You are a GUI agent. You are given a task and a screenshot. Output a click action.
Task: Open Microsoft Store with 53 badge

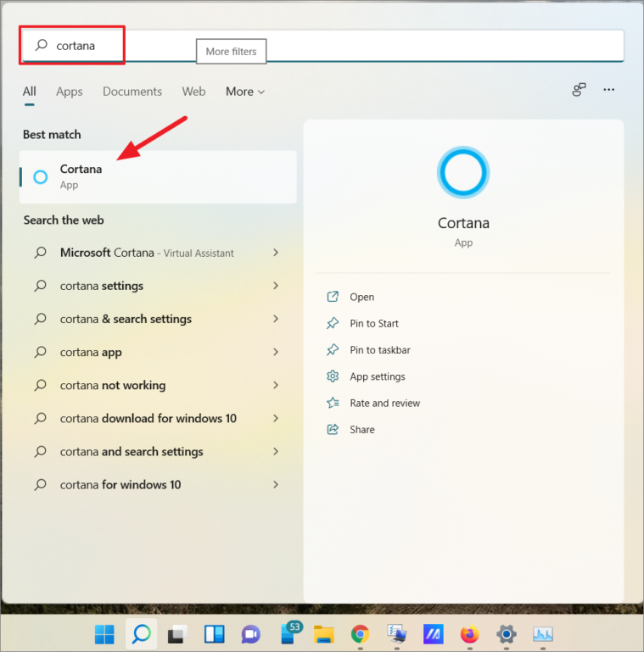[x=291, y=632]
